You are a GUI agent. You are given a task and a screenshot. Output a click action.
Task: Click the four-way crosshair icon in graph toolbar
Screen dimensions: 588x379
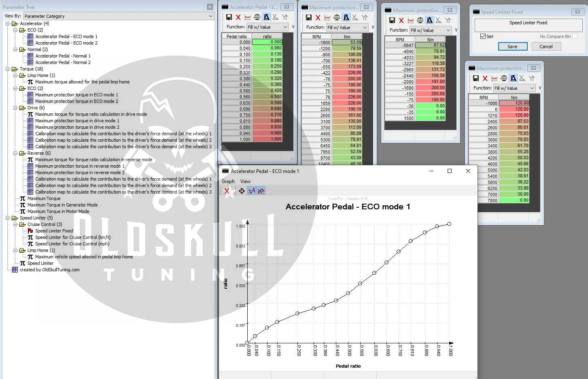pyautogui.click(x=242, y=191)
